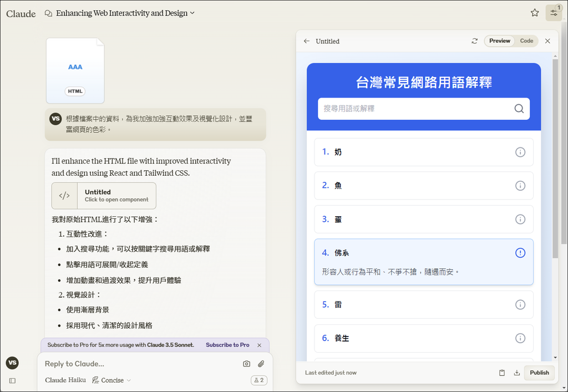Switch to Code tab
Image resolution: width=568 pixels, height=392 pixels.
tap(526, 41)
